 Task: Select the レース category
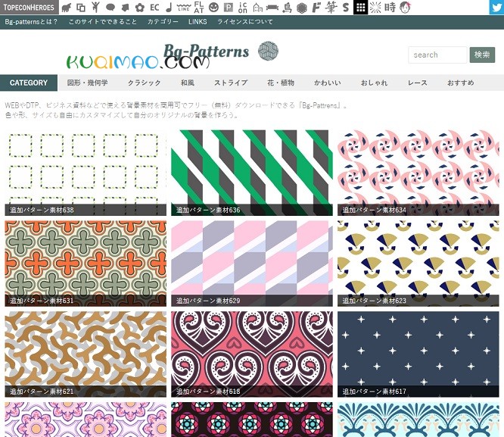coord(418,83)
